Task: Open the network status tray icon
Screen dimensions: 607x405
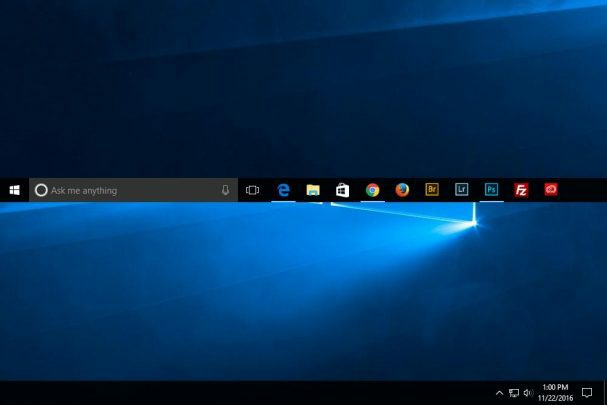Action: tap(513, 393)
